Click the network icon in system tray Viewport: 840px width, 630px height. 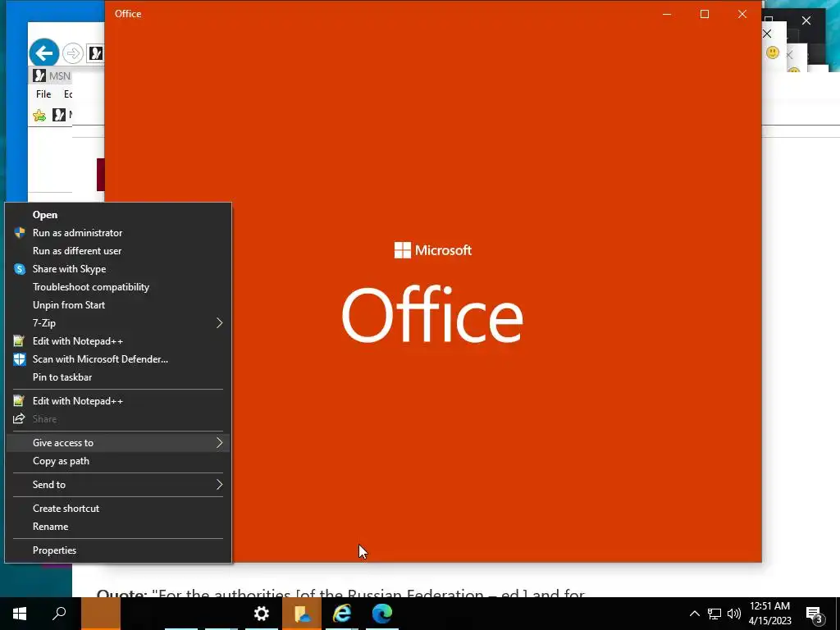[714, 614]
